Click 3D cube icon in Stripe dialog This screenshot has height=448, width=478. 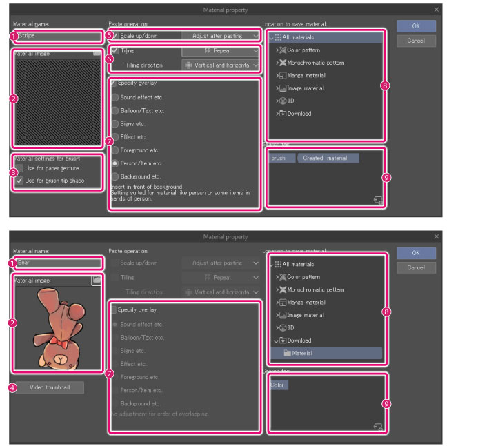pyautogui.click(x=283, y=101)
